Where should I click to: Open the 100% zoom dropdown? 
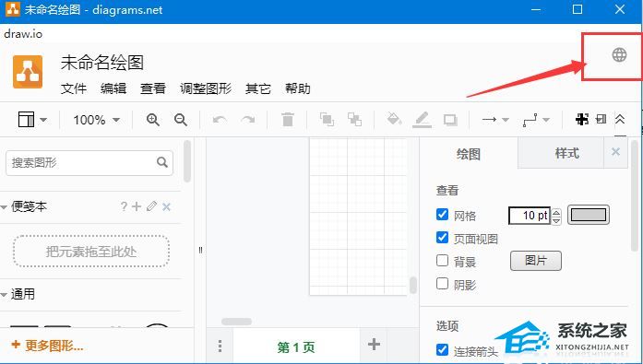(x=96, y=120)
